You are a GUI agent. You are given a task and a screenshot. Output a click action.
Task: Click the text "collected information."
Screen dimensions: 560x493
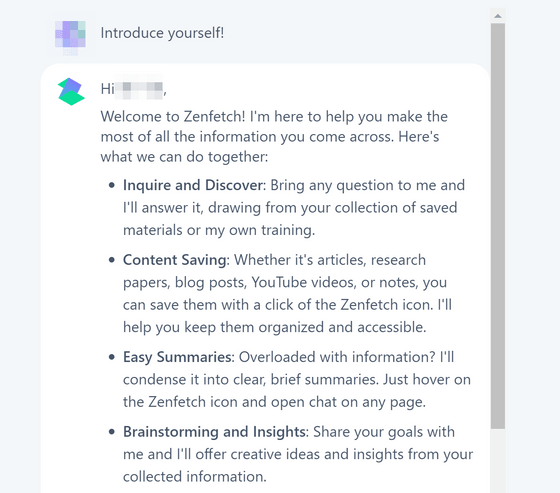coord(195,477)
